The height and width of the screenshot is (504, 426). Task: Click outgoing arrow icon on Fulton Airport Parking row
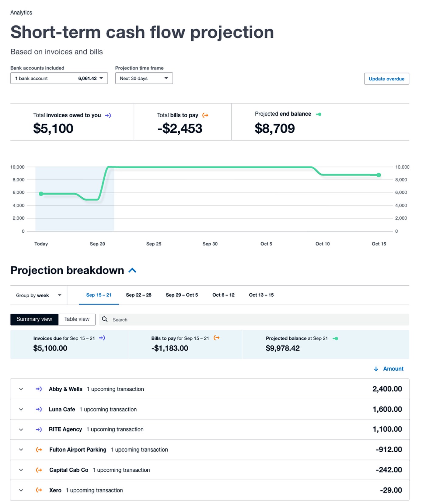point(39,449)
